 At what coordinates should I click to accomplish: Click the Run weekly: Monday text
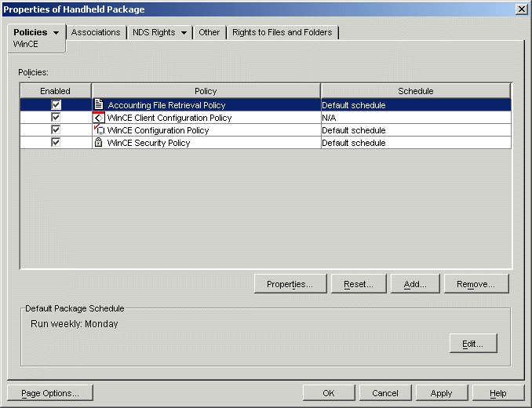75,324
